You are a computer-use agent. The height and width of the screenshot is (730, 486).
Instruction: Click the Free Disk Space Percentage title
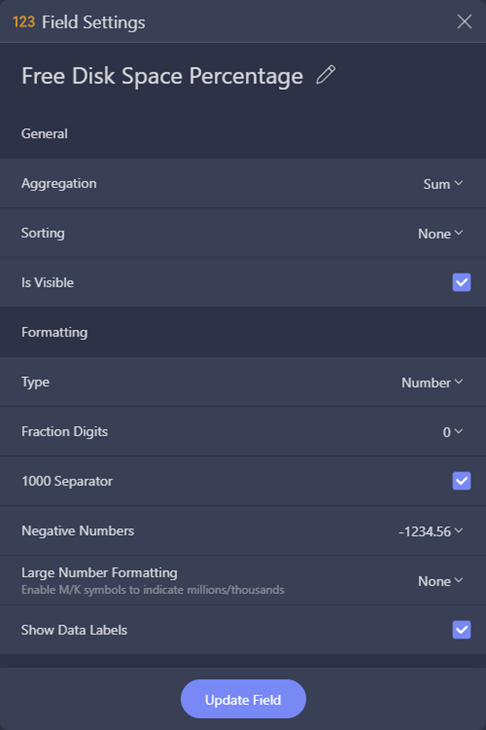click(162, 76)
